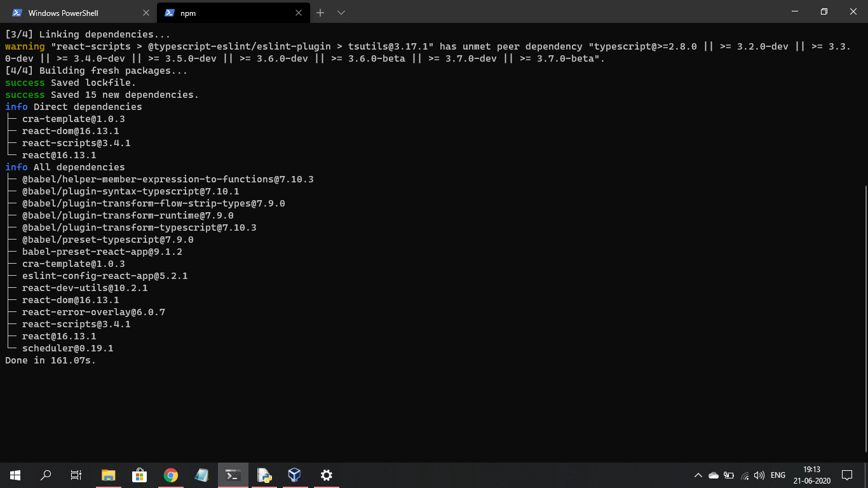Open Task View
The image size is (868, 488).
(x=76, y=475)
